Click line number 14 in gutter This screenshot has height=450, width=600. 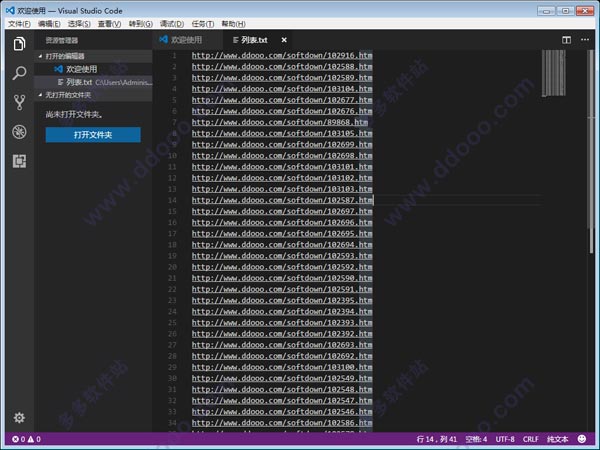[x=172, y=200]
